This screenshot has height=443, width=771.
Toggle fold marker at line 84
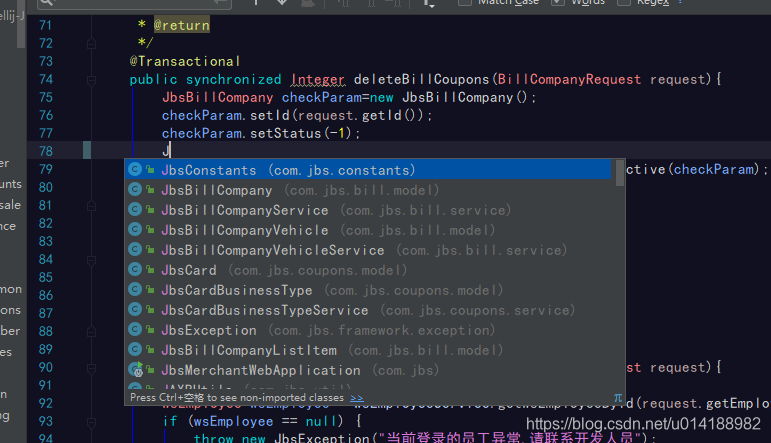(x=91, y=260)
